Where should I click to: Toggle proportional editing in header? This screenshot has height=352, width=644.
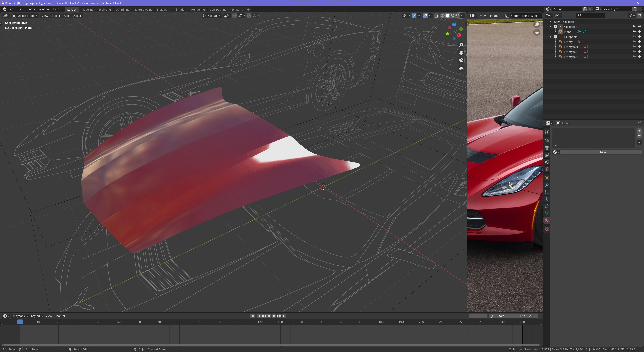point(249,16)
